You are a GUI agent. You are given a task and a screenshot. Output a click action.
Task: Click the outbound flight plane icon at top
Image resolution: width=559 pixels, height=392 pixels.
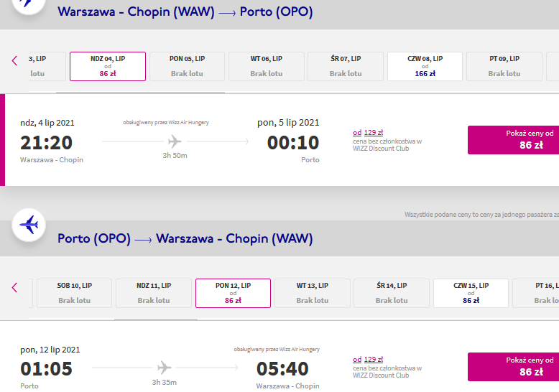[x=29, y=4]
